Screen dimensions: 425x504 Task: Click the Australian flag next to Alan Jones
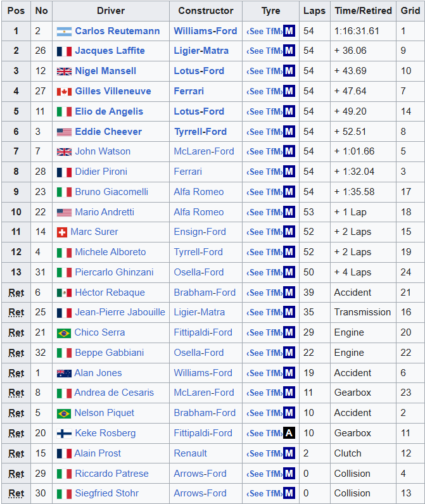(x=63, y=373)
